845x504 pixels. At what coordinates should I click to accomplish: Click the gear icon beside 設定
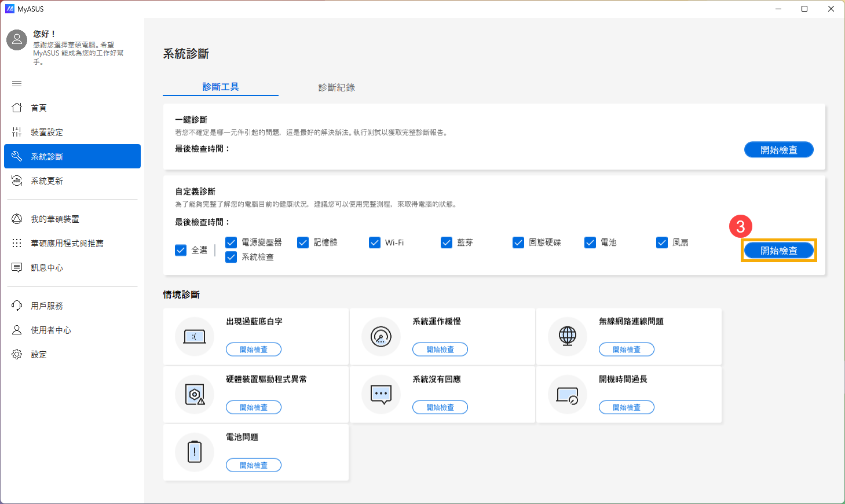click(17, 354)
